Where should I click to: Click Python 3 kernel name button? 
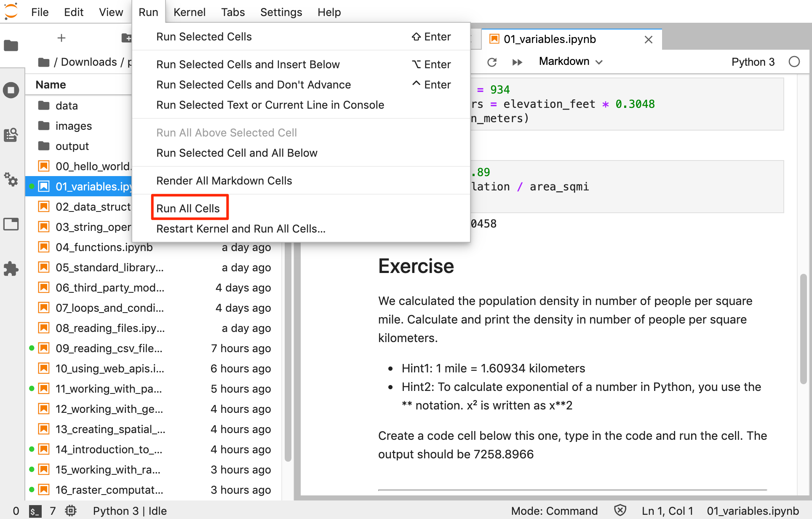click(x=753, y=62)
